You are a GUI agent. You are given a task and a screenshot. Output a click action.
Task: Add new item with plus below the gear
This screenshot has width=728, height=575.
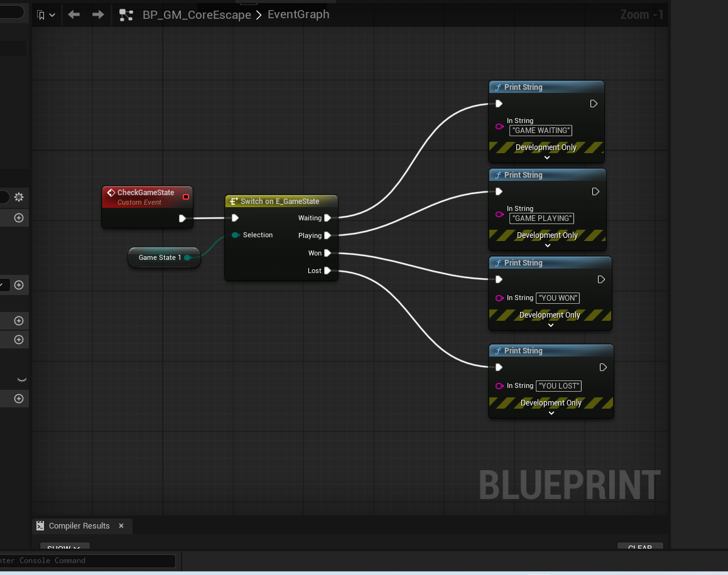(19, 218)
